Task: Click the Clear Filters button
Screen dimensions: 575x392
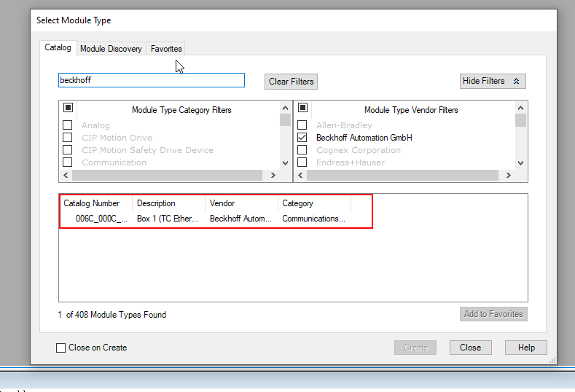Action: coord(292,82)
